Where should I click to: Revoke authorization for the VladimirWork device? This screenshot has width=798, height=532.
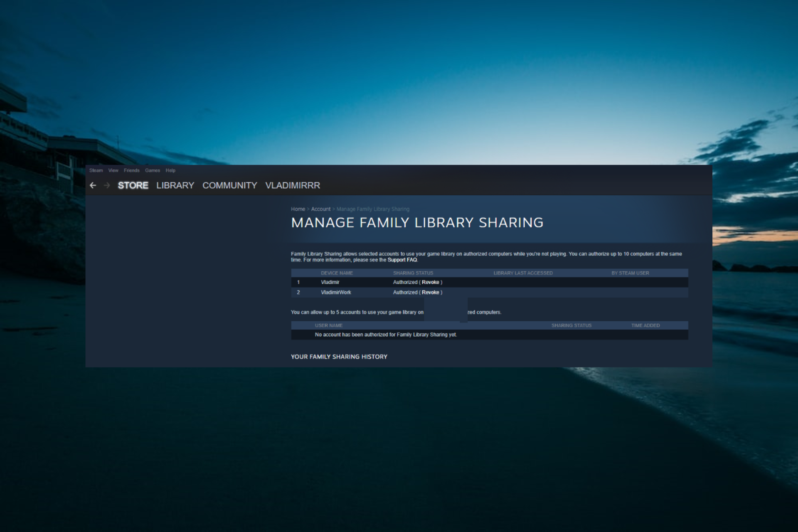click(431, 293)
